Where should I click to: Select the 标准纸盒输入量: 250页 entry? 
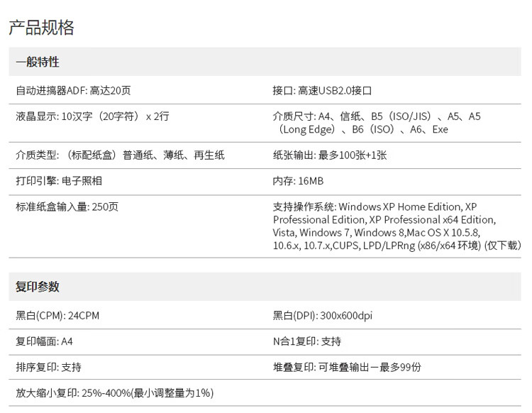67,206
